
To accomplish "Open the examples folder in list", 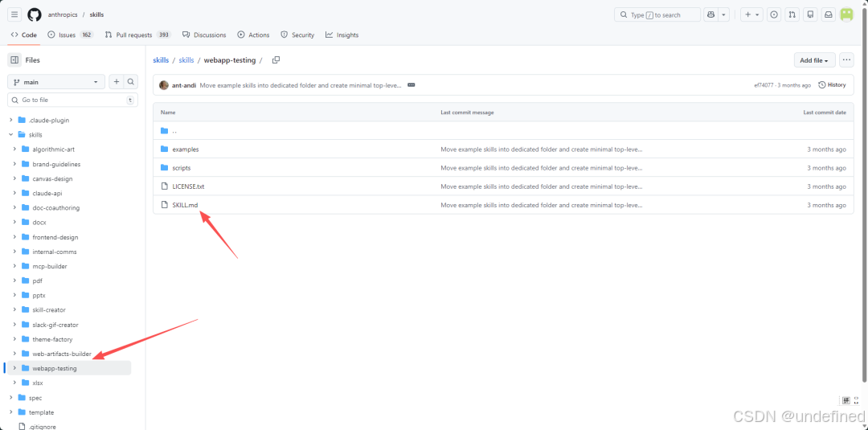I will tap(186, 149).
